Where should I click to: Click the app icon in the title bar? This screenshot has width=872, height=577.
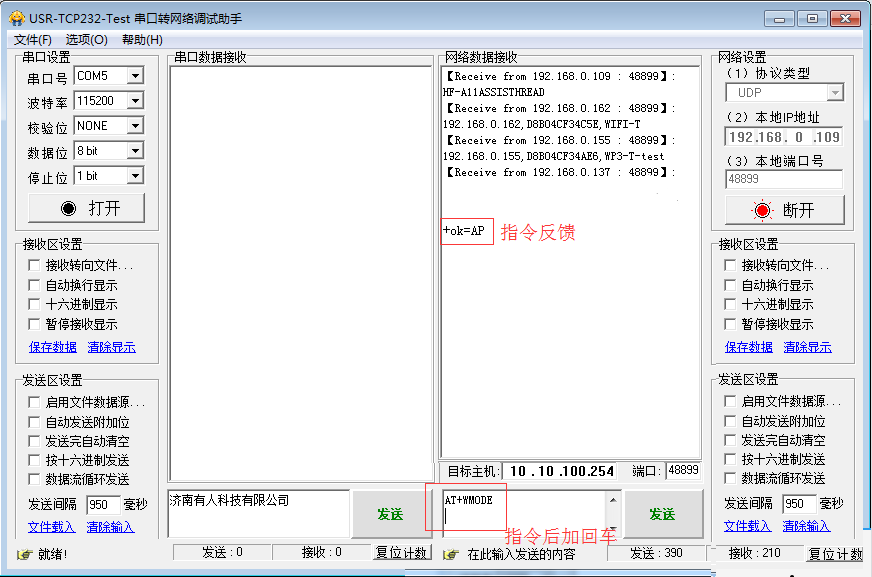coord(16,18)
